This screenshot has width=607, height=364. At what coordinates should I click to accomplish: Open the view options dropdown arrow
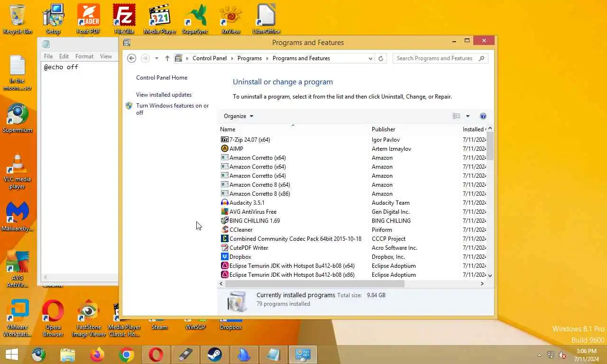click(467, 116)
